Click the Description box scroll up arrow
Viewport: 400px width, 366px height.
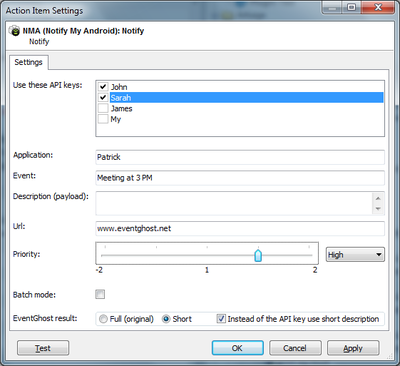378,198
